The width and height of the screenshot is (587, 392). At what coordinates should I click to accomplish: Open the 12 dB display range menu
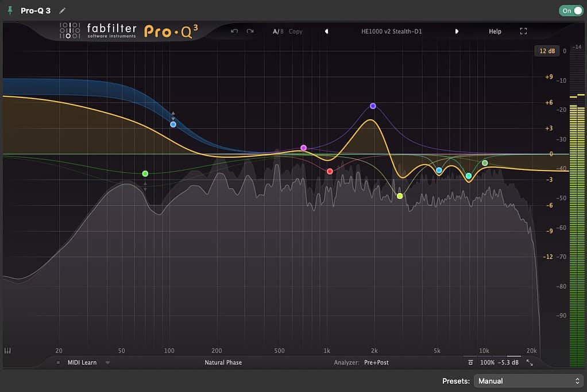click(x=547, y=51)
